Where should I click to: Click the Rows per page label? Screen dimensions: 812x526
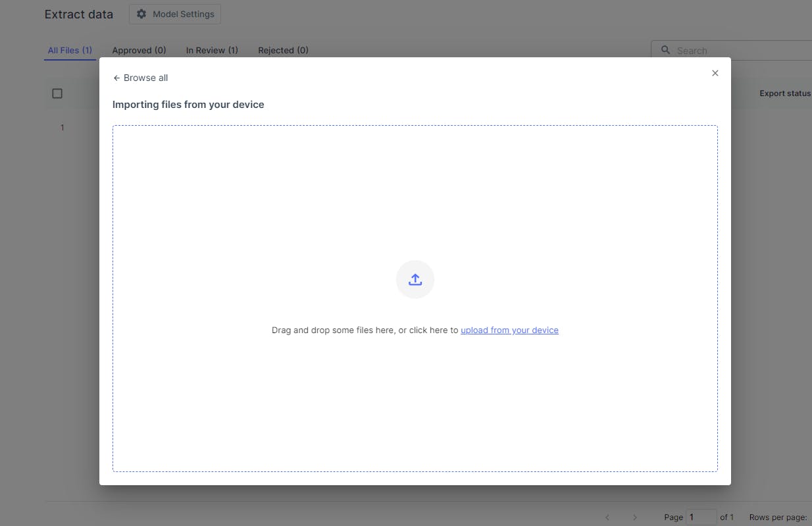click(x=778, y=517)
